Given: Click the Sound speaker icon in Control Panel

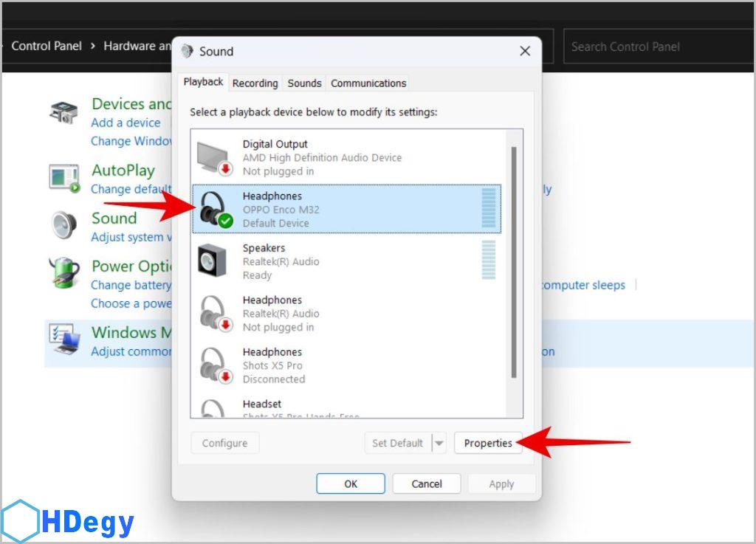Looking at the screenshot, I should coord(64,226).
